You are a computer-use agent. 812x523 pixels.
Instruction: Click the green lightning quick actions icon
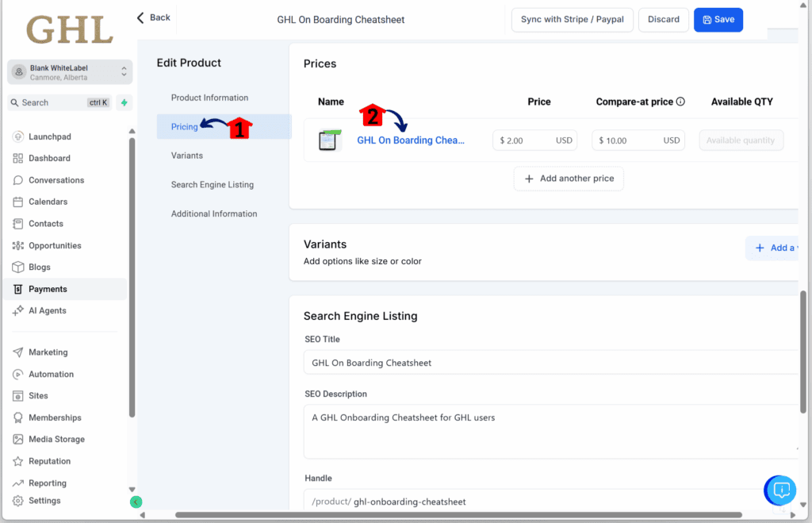coord(124,102)
